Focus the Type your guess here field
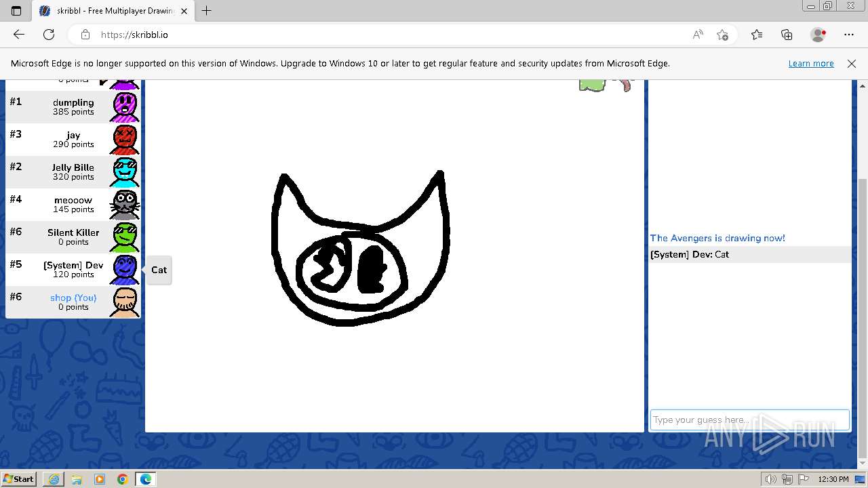868x488 pixels. pyautogui.click(x=749, y=420)
